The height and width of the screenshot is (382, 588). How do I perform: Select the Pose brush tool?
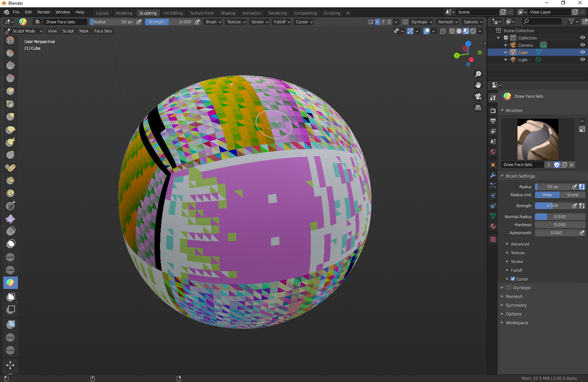tap(10, 168)
